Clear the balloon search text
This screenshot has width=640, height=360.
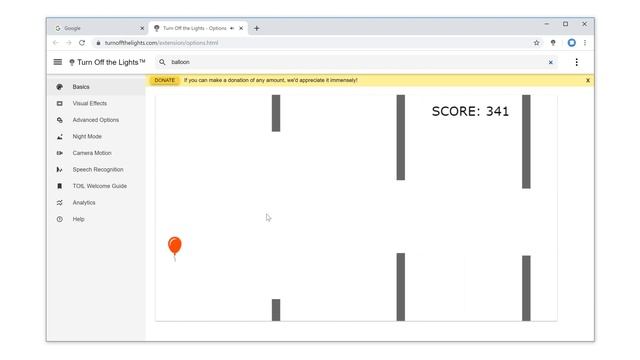pos(551,62)
